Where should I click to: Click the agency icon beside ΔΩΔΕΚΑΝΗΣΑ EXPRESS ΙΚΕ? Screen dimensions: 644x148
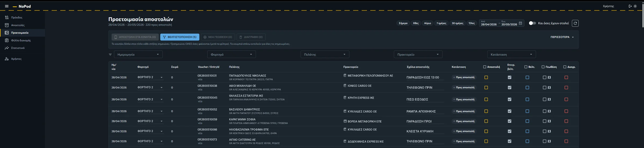[x=345, y=141]
